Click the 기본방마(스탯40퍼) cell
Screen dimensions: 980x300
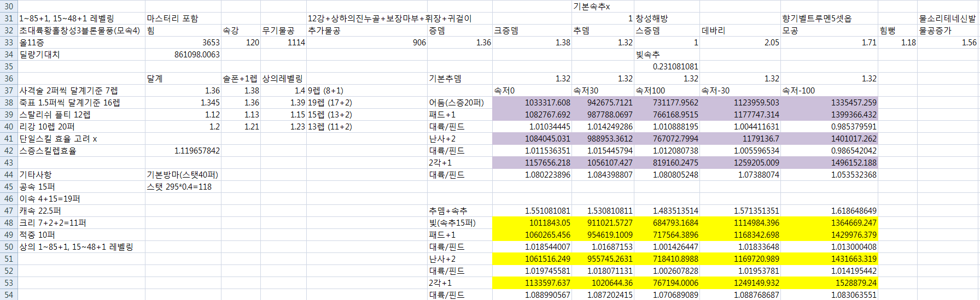pyautogui.click(x=182, y=175)
